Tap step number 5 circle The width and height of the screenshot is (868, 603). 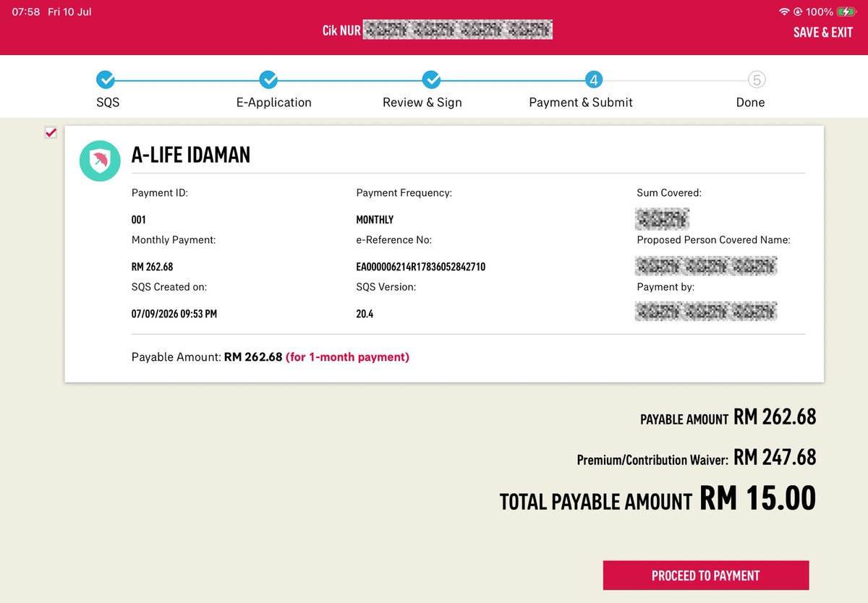(x=757, y=79)
